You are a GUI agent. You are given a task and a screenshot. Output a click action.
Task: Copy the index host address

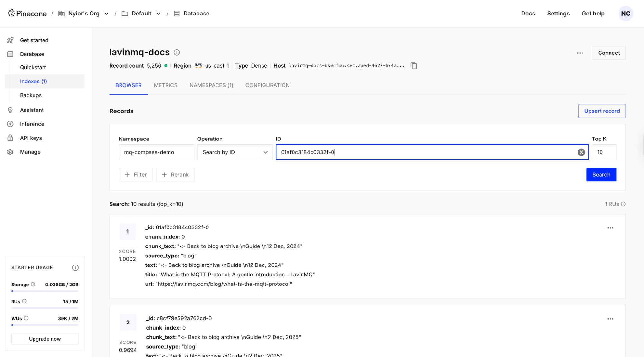coord(414,66)
